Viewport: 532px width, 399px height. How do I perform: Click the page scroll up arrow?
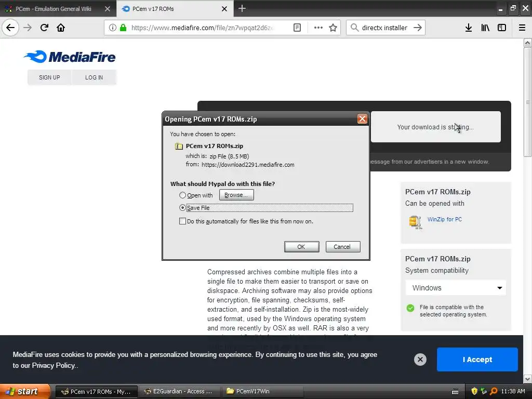pos(527,43)
